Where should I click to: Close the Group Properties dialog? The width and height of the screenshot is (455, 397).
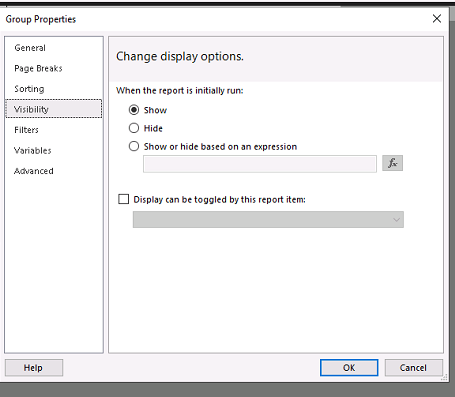click(437, 19)
